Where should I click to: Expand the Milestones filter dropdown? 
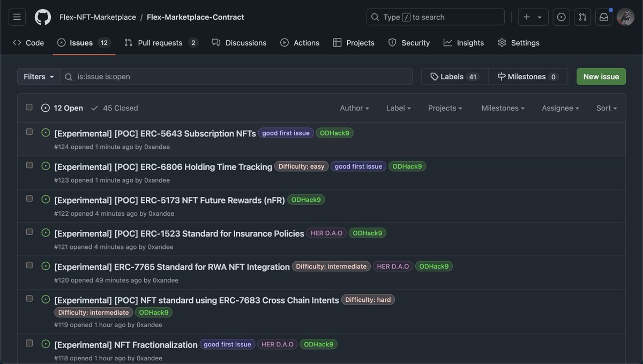click(503, 108)
